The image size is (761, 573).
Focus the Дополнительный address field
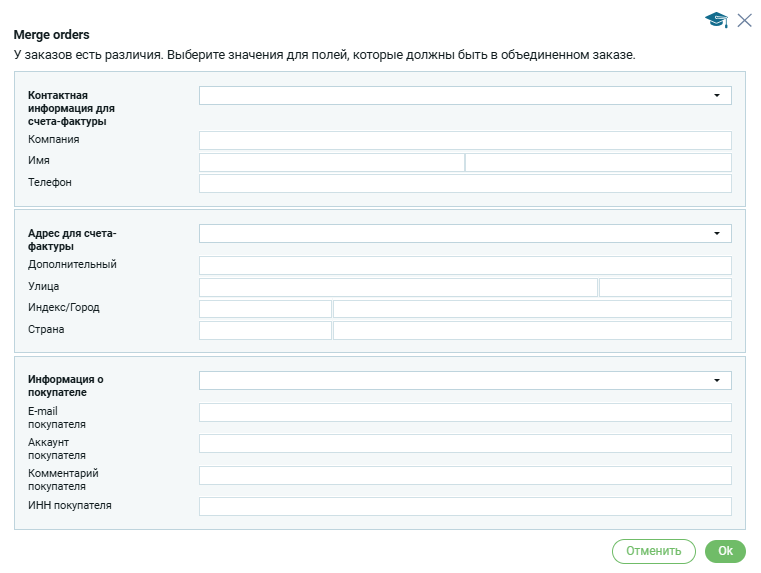click(x=465, y=266)
